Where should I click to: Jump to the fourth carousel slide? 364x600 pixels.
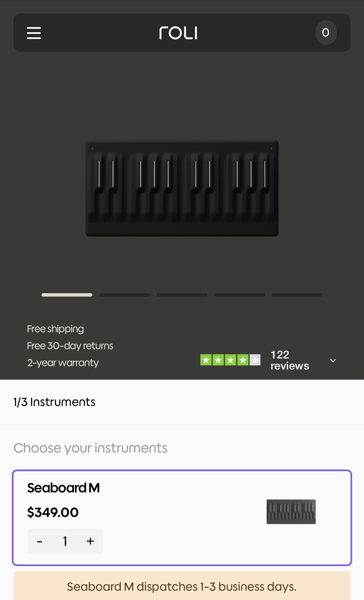click(x=239, y=295)
